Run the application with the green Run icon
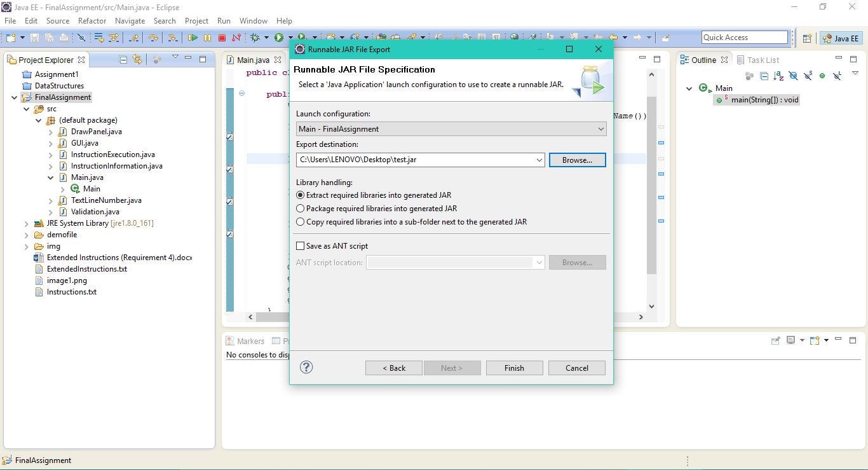The width and height of the screenshot is (868, 470). point(278,38)
